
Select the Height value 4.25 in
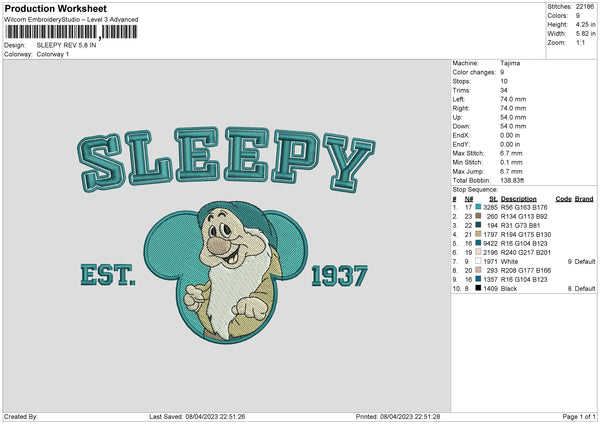coord(585,24)
